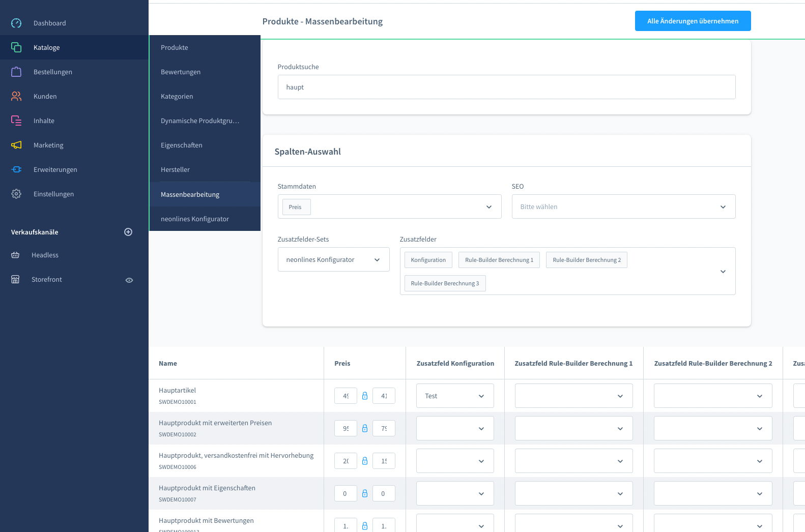Expand the Stammdaten dropdown
The image size is (805, 532).
click(x=488, y=207)
